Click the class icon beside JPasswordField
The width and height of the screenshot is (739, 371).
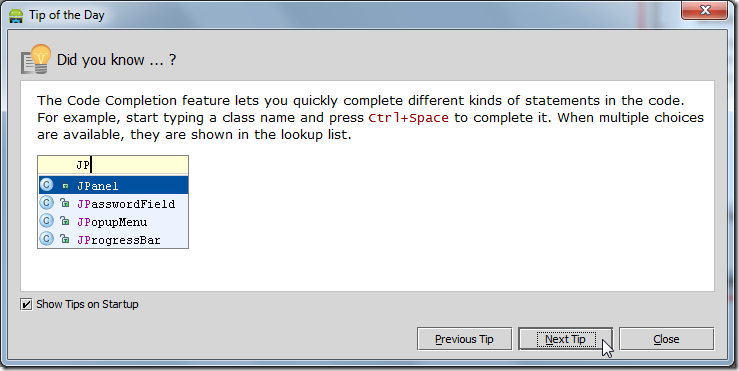[46, 203]
